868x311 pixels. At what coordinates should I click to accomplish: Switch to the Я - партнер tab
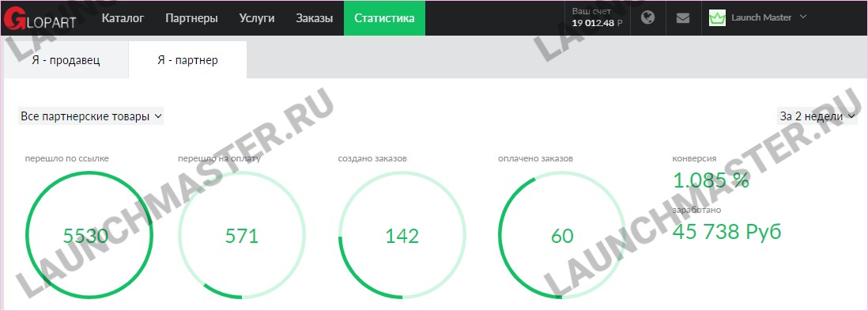coord(187,60)
